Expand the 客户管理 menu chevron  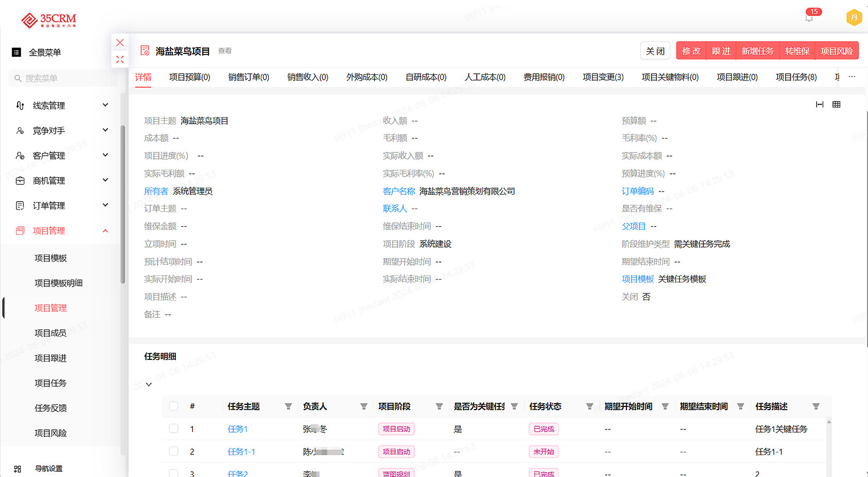(105, 155)
